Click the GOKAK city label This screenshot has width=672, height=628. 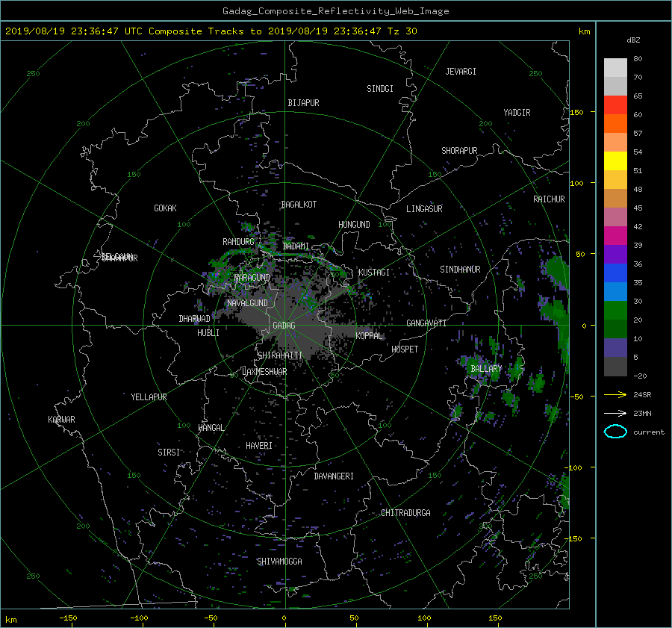tap(166, 208)
